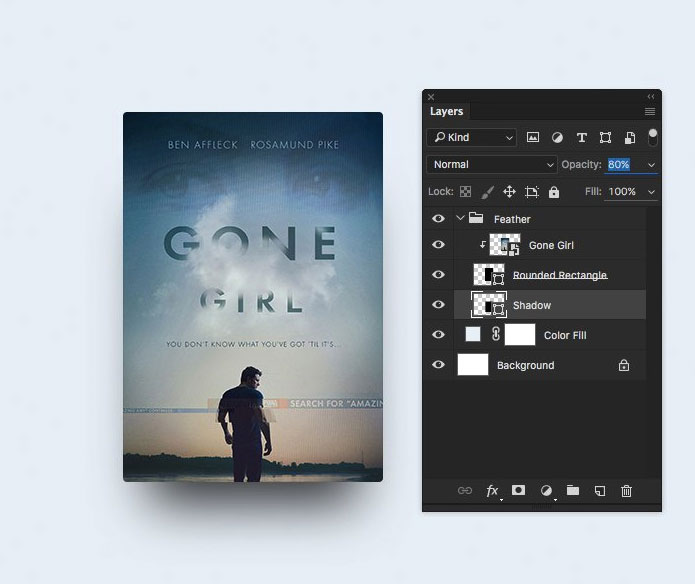Select the Feather group name
695x584 pixels.
click(x=512, y=219)
